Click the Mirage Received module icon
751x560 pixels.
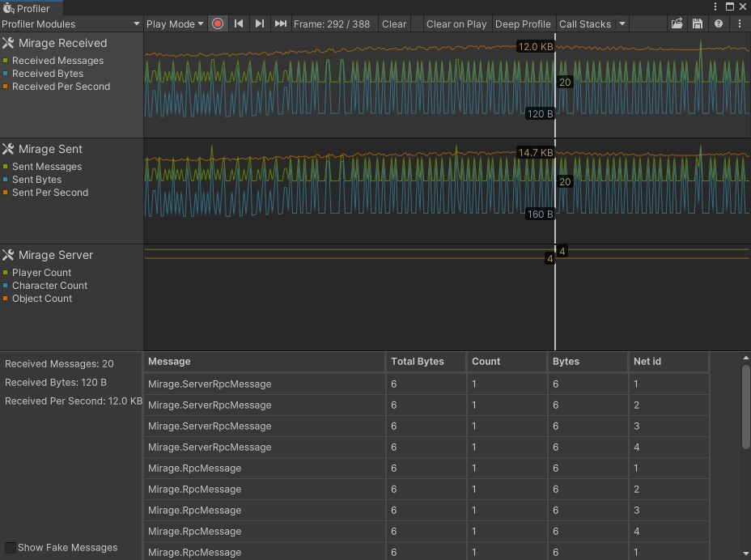(8, 43)
